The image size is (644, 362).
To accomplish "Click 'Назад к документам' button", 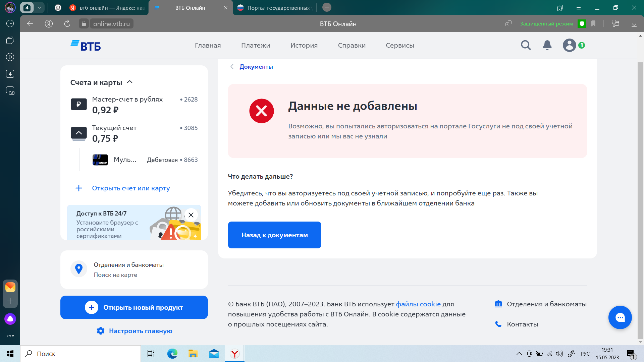I will [275, 235].
